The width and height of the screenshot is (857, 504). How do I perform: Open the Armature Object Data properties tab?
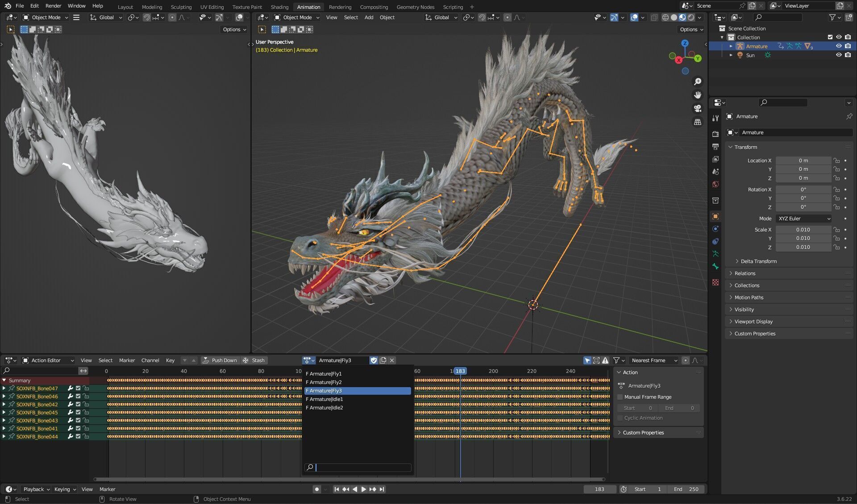(716, 254)
